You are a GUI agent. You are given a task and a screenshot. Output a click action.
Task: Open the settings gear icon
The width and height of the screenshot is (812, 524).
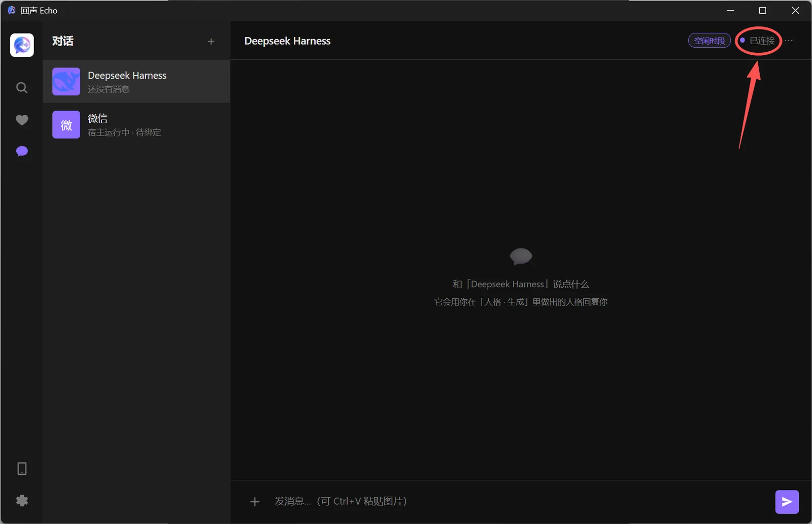[x=22, y=501]
